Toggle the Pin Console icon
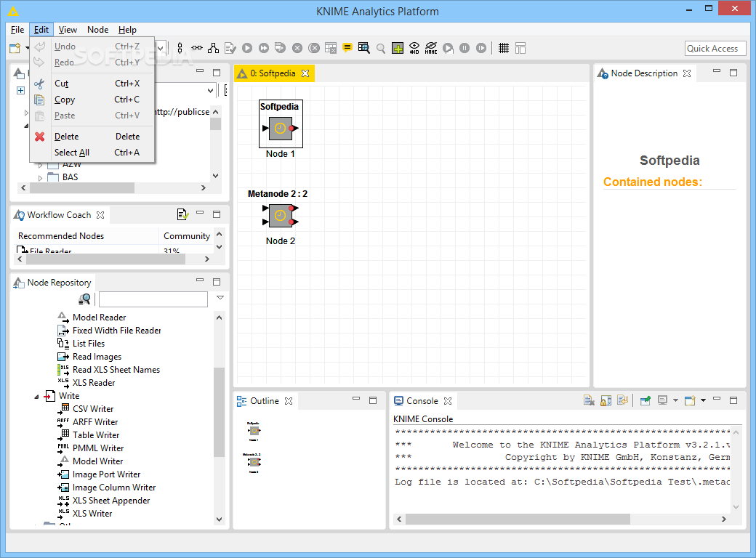 645,400
